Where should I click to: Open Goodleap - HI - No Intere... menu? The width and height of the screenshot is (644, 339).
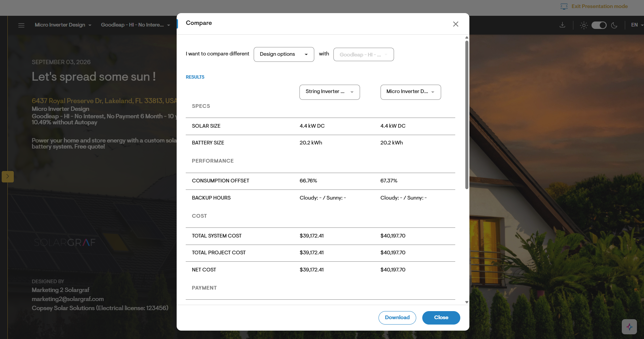coord(135,25)
